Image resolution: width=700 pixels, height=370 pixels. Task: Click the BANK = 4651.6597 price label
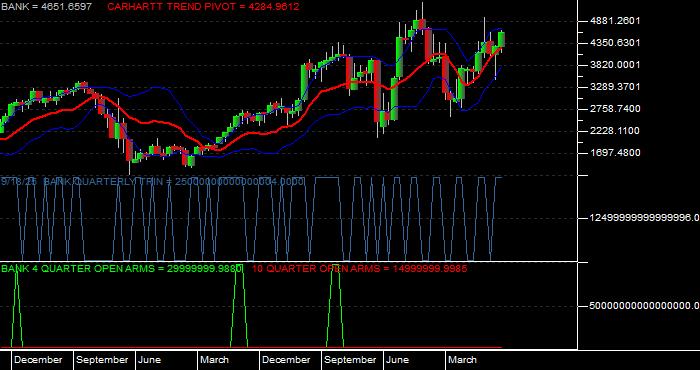pos(46,7)
